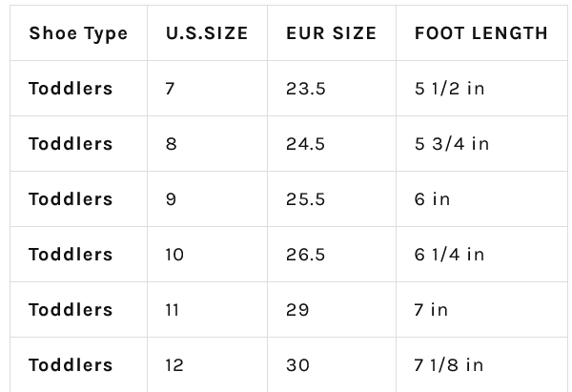
Task: Select the U.S. size 12 cell
Action: [207, 364]
